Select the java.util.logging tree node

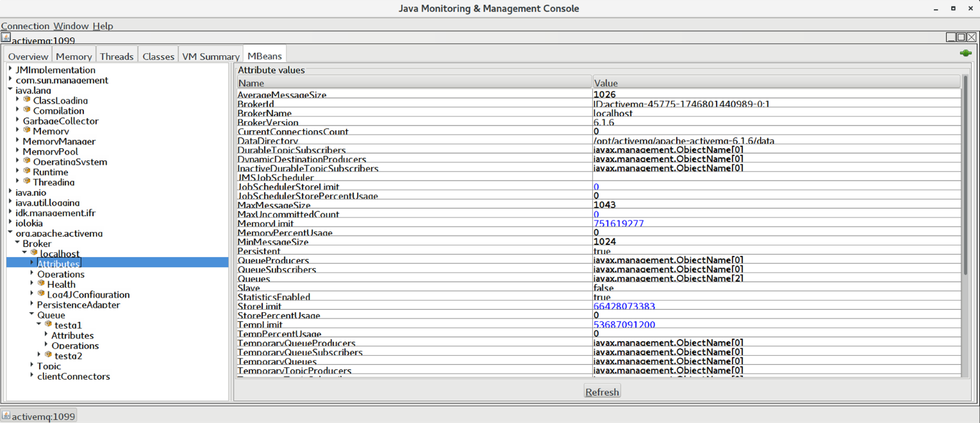[x=47, y=202]
